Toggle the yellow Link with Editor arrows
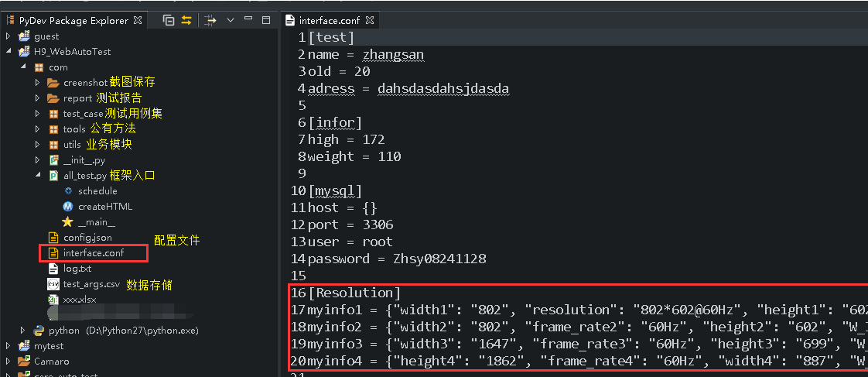 (x=186, y=20)
